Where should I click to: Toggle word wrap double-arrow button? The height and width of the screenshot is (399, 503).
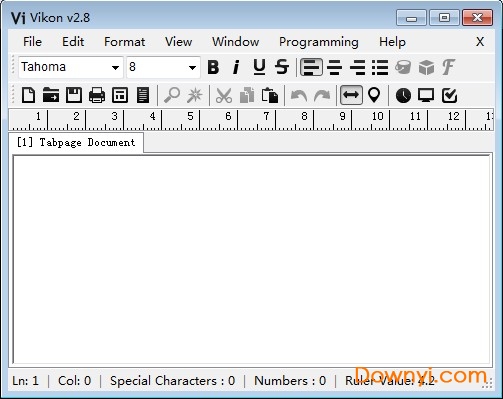pyautogui.click(x=351, y=95)
